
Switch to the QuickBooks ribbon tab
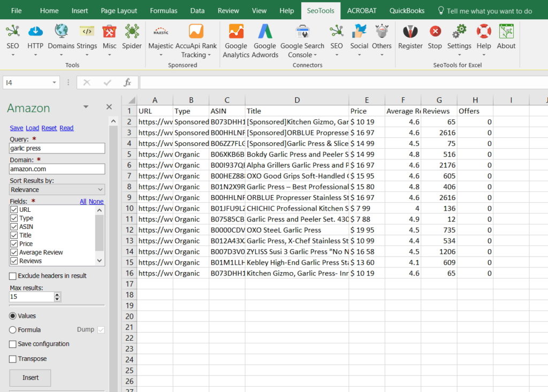407,11
